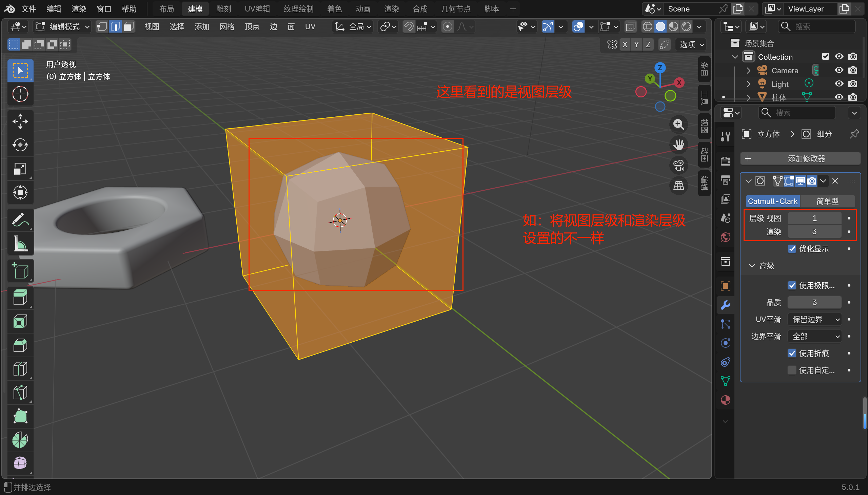Open the UV平滑 保留边界 dropdown
This screenshot has height=495, width=868.
[x=815, y=319]
